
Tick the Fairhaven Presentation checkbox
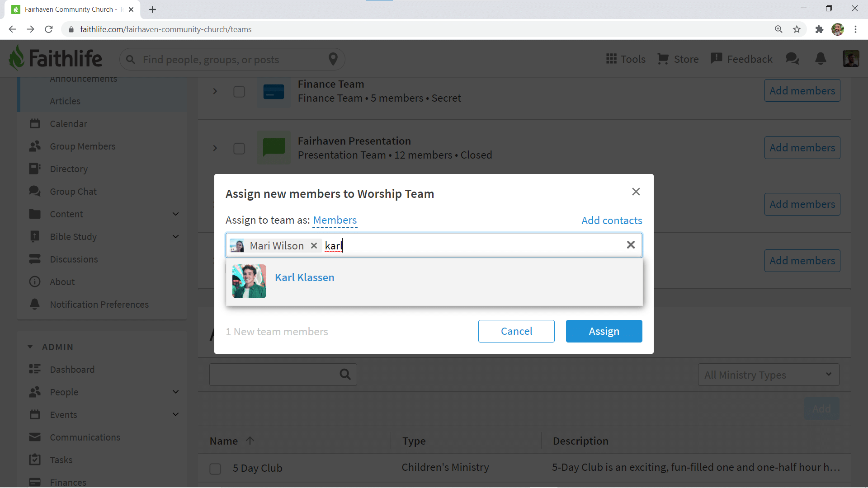(239, 149)
